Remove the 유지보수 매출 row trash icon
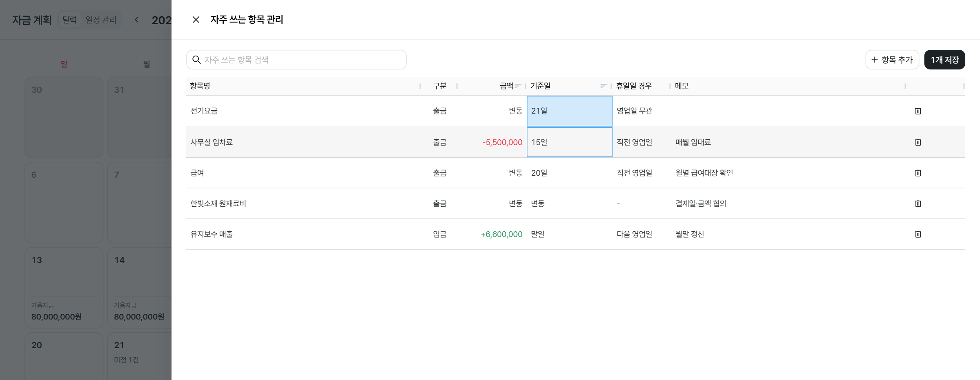This screenshot has width=980, height=380. pos(918,234)
